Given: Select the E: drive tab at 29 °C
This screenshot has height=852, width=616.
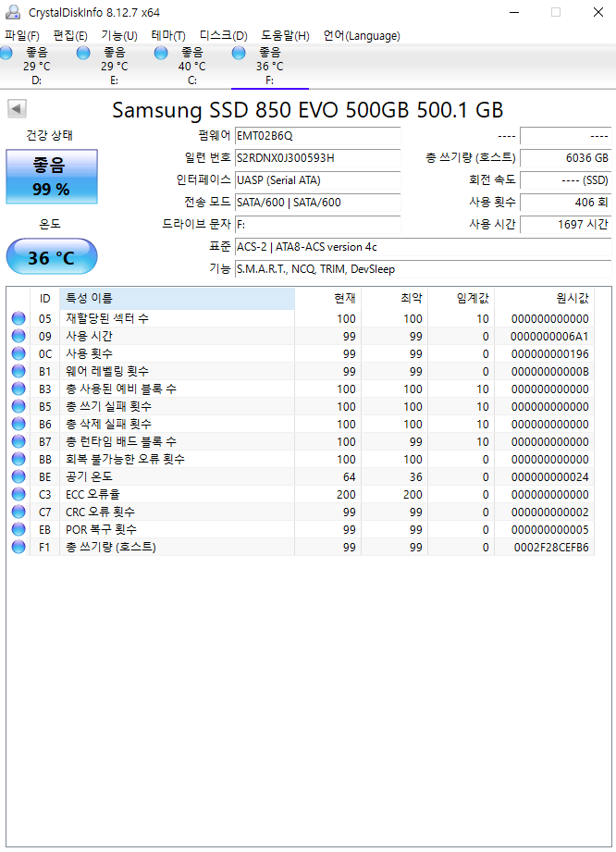Looking at the screenshot, I should click(x=114, y=67).
